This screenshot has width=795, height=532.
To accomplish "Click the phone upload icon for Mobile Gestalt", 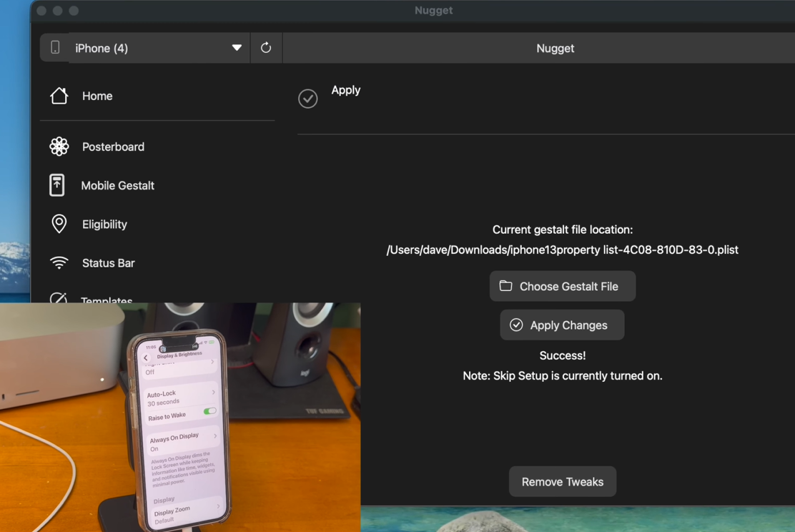I will pyautogui.click(x=56, y=185).
